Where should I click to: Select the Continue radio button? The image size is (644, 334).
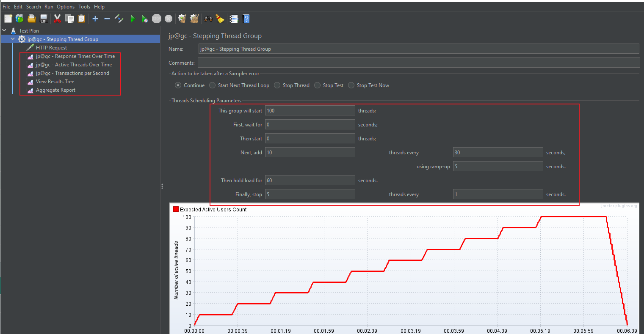point(178,85)
